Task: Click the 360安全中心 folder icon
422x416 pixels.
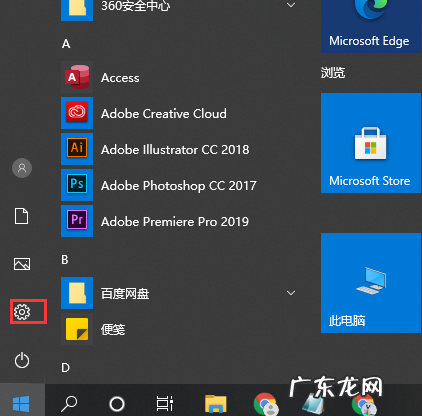Action: (x=77, y=10)
